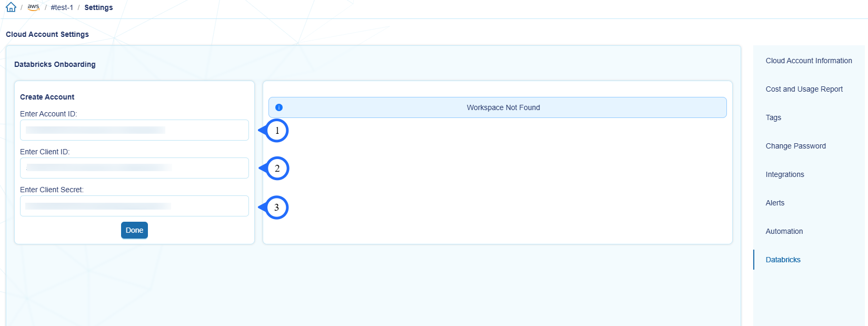Select the Databricks sidebar item

tap(783, 260)
